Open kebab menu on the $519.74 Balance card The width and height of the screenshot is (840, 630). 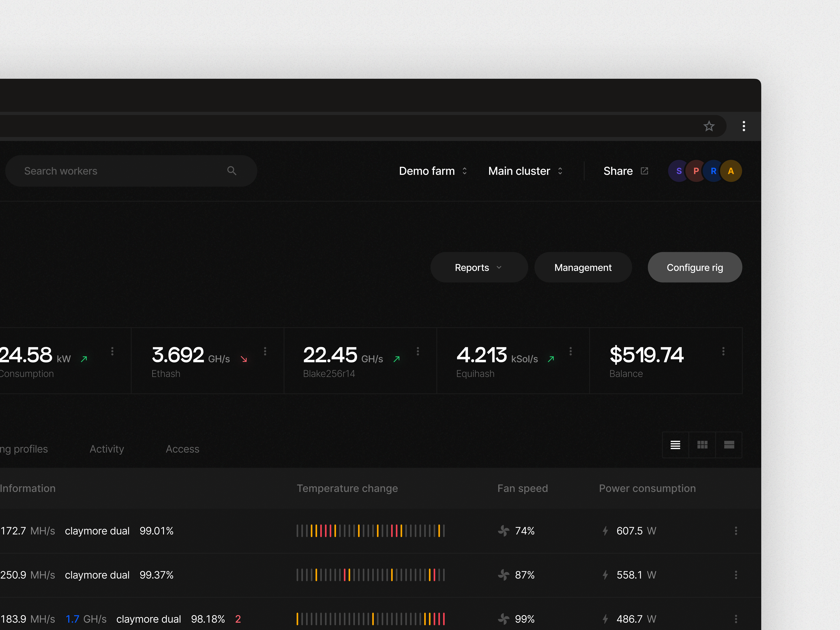click(x=723, y=351)
